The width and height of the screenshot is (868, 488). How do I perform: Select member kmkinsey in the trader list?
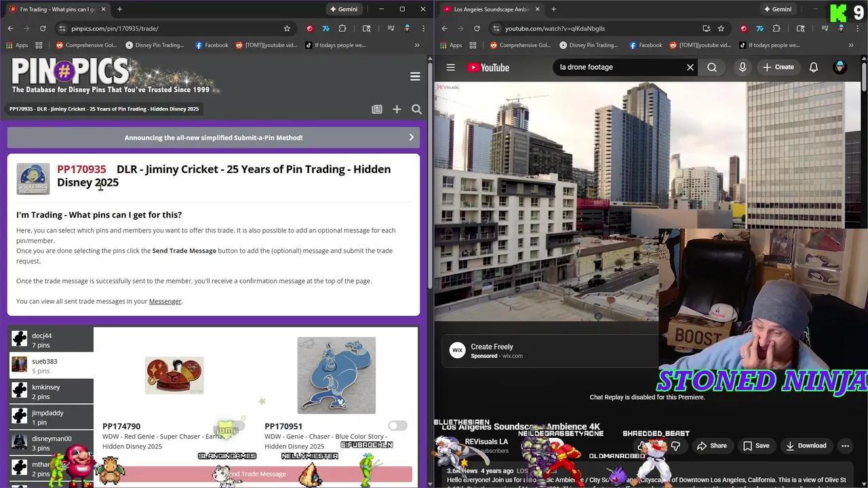pyautogui.click(x=52, y=392)
